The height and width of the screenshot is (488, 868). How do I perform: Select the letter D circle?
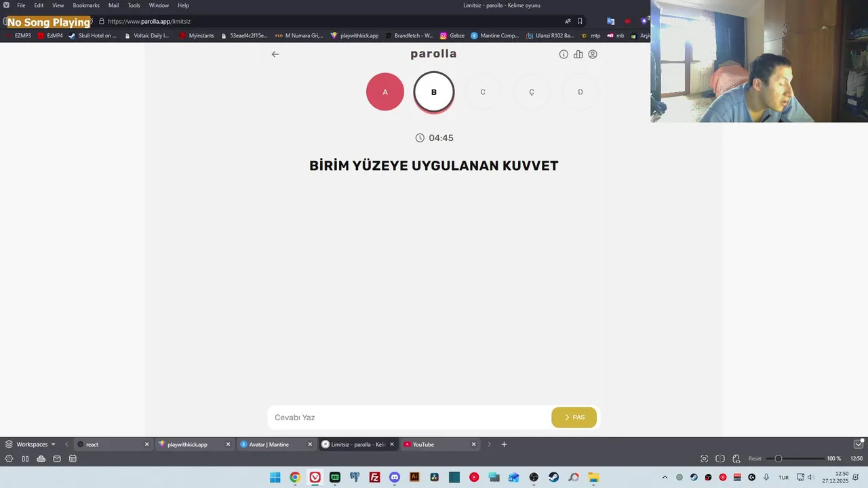pos(580,91)
